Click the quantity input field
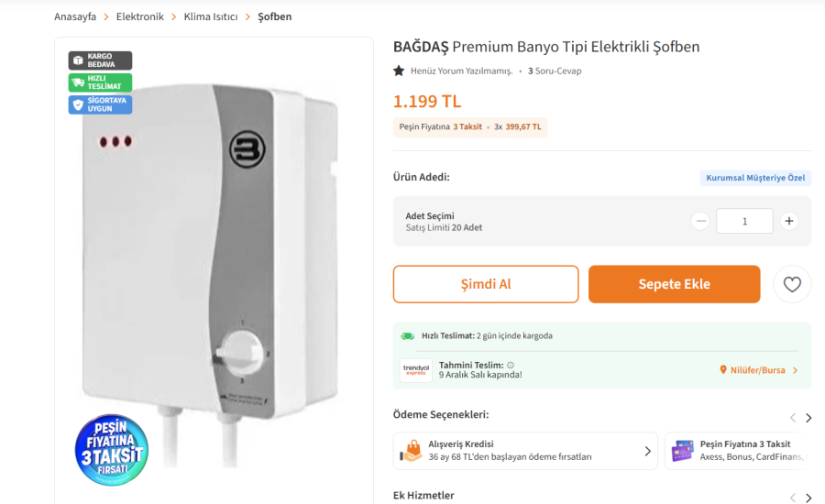 click(x=744, y=221)
